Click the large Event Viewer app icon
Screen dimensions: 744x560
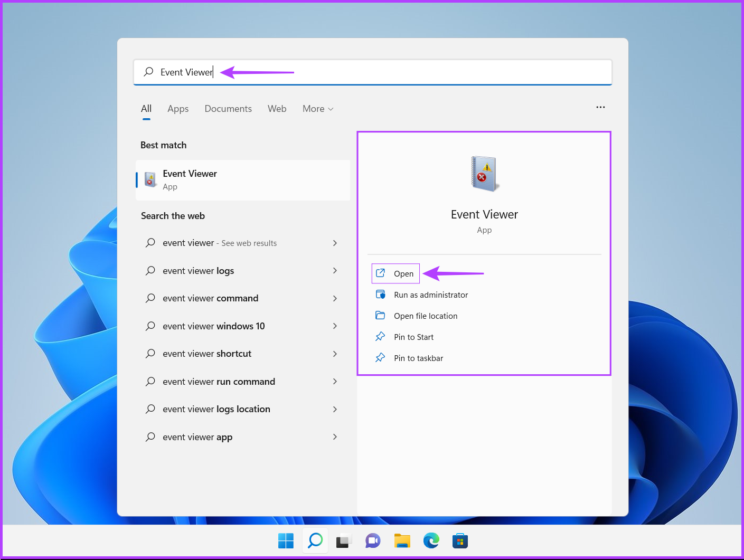point(484,173)
